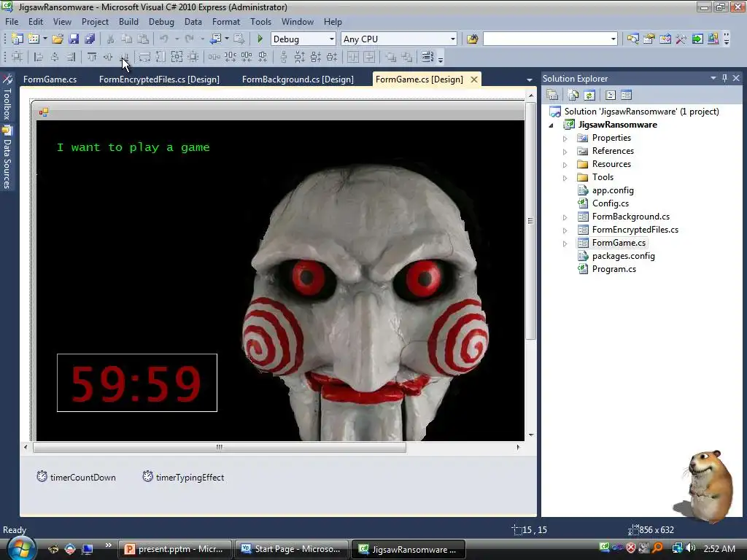Click the Size to Grid icon

[x=193, y=57]
